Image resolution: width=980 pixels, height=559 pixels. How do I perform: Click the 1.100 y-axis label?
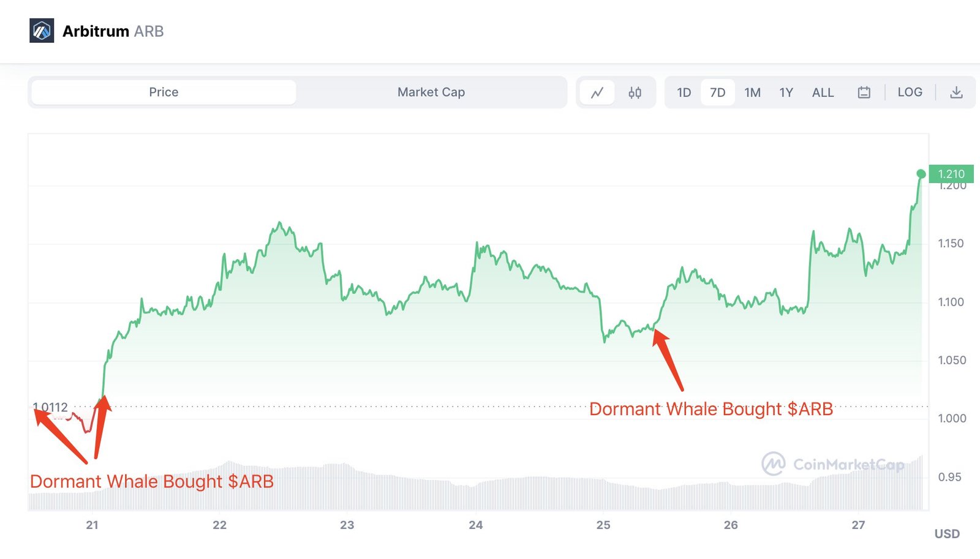[x=951, y=302]
